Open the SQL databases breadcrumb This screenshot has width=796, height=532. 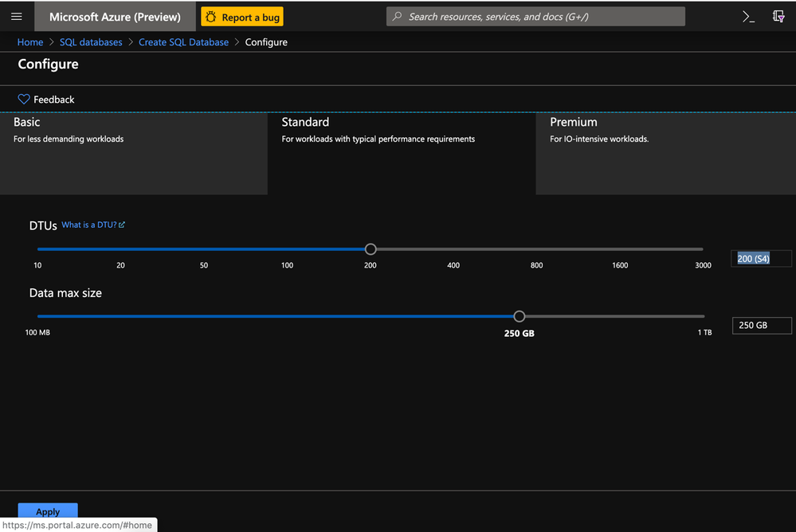pos(91,42)
